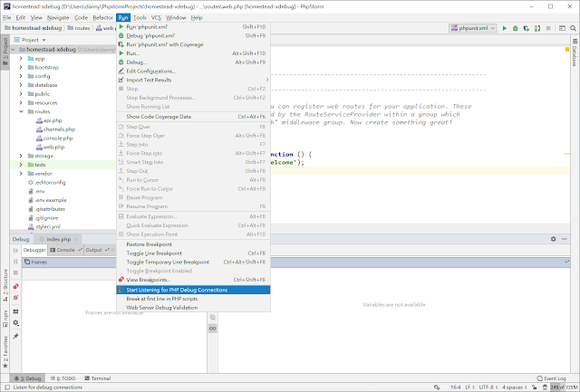Run with coverage from the toolbar icon

(x=526, y=28)
